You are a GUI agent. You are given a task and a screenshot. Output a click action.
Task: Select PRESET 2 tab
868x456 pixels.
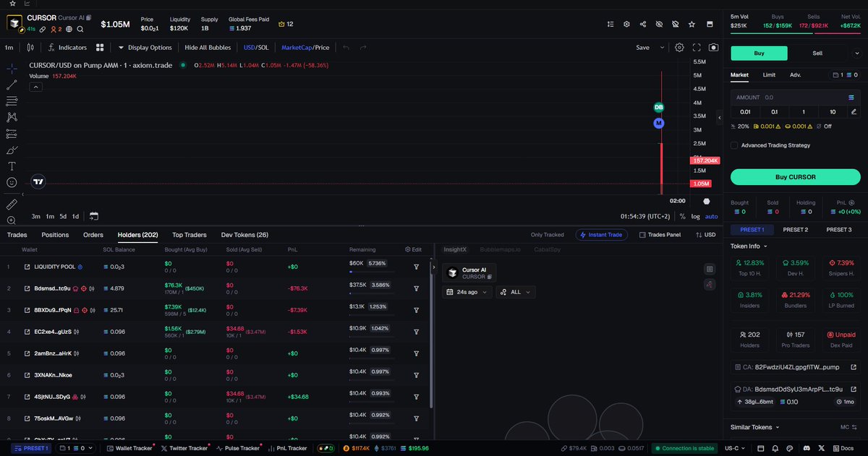click(x=796, y=230)
